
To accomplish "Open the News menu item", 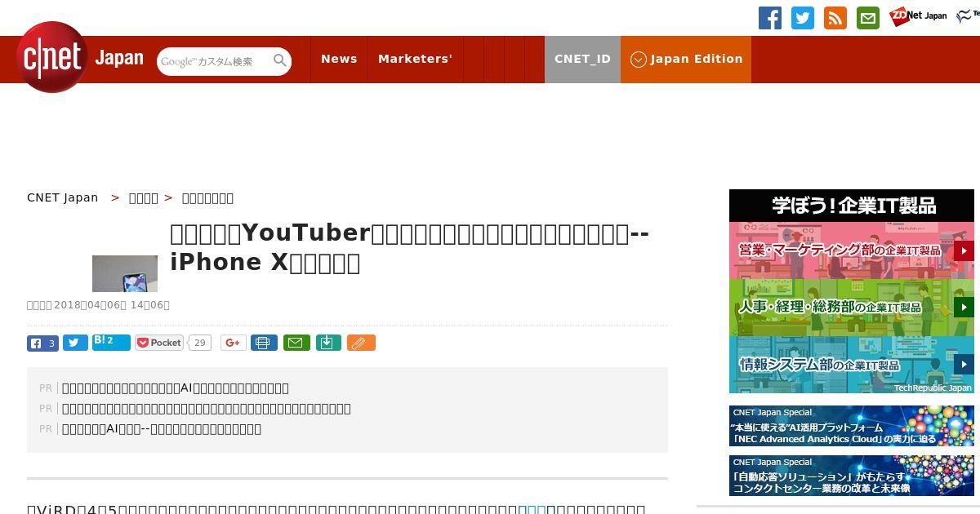I will pos(339,59).
